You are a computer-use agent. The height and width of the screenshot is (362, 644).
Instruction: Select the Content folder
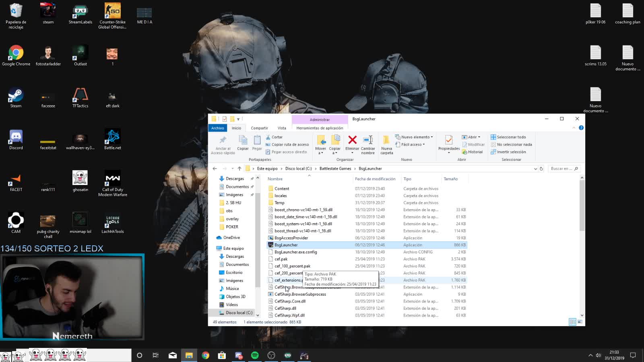click(282, 189)
